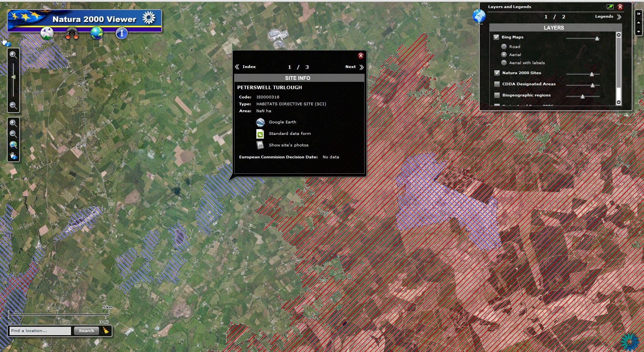Toggle the Bing Maps layer checkbox

pyautogui.click(x=496, y=37)
